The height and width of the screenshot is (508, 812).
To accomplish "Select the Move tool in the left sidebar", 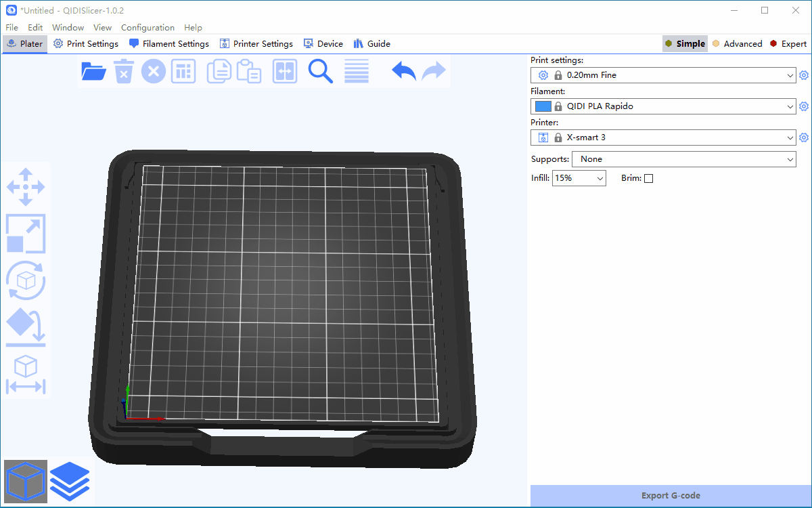I will point(25,186).
